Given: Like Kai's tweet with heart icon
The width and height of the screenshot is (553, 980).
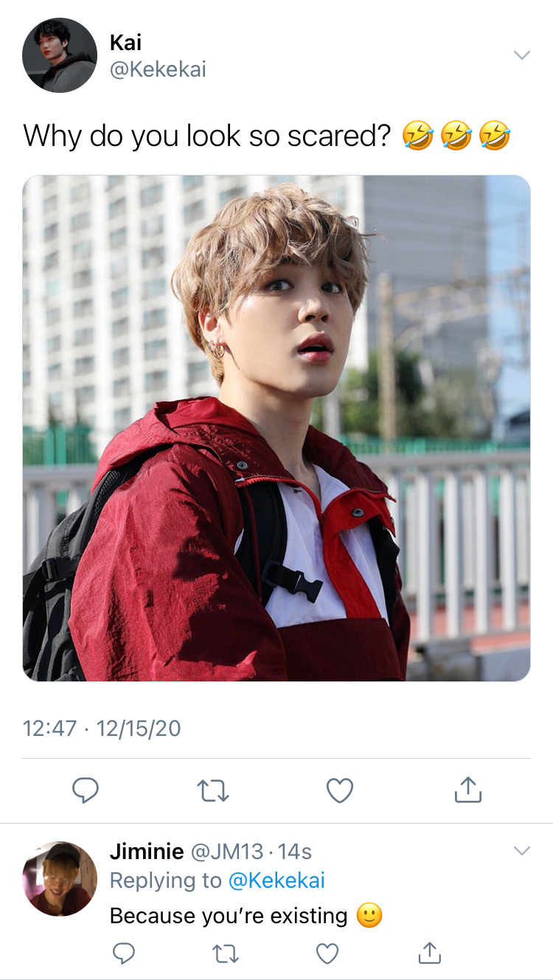Looking at the screenshot, I should (340, 790).
